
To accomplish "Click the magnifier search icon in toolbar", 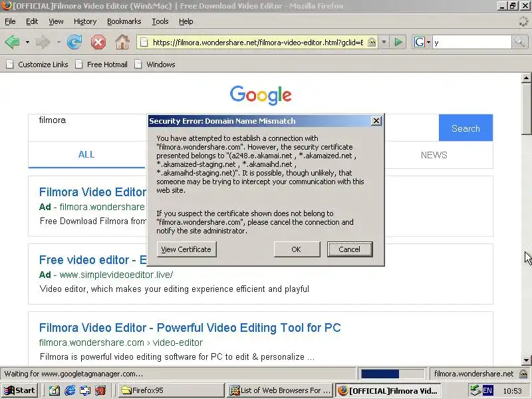I will coord(519,43).
